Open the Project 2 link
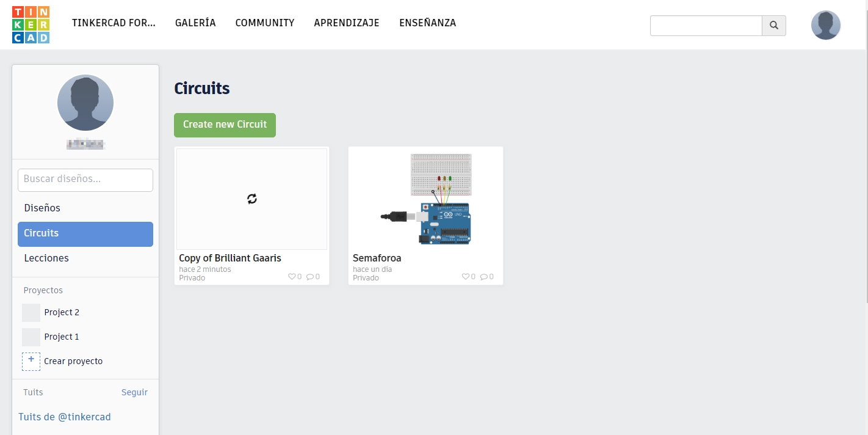 tap(62, 312)
